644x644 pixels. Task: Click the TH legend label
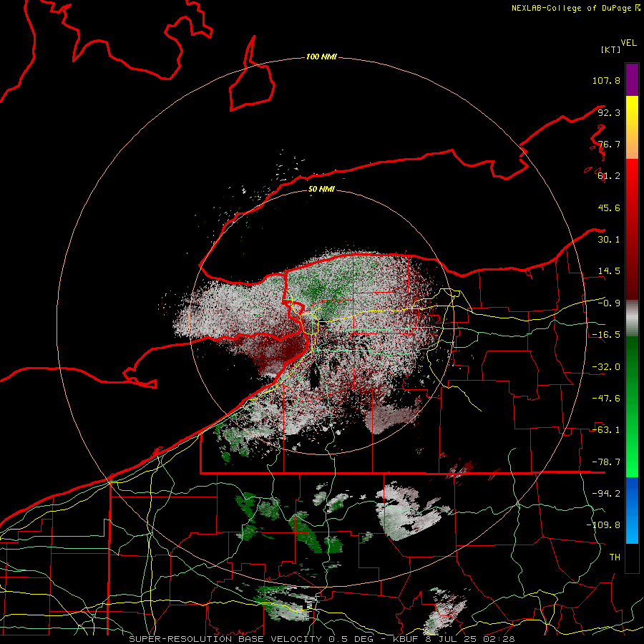[615, 557]
